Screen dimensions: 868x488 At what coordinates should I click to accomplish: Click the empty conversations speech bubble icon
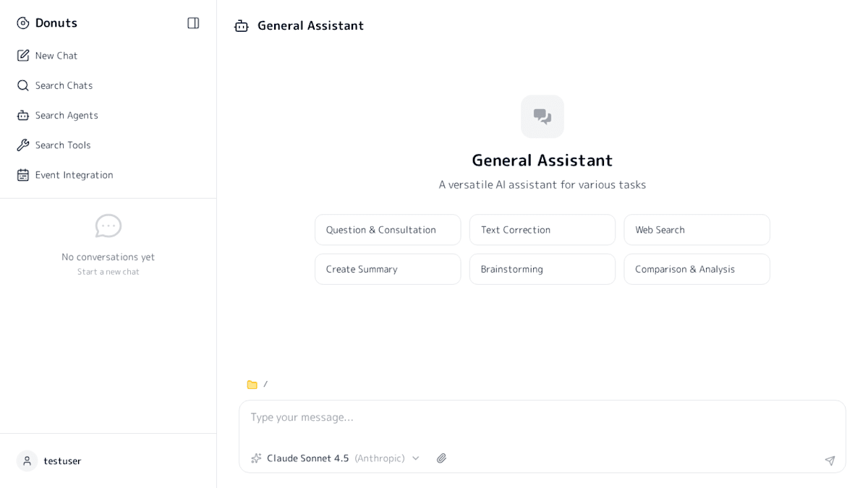109,226
